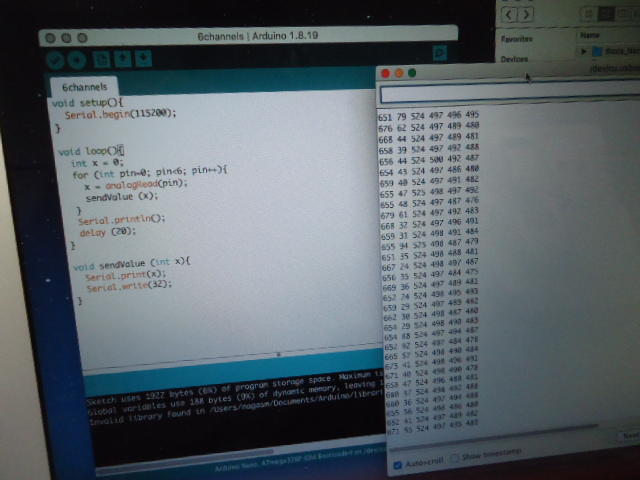Toggle the Autoscroll checkbox in Serial Monitor
Viewport: 640px width, 480px height.
pyautogui.click(x=397, y=465)
